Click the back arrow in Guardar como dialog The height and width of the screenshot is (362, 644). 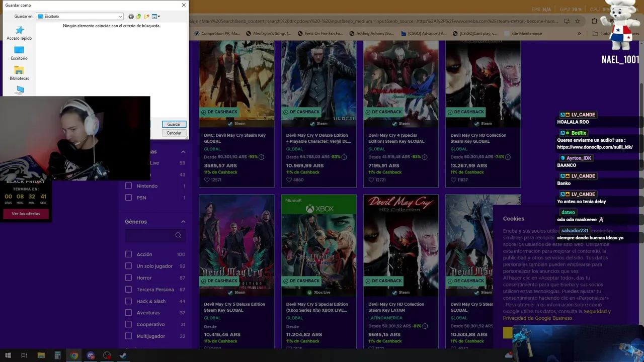[x=131, y=17]
